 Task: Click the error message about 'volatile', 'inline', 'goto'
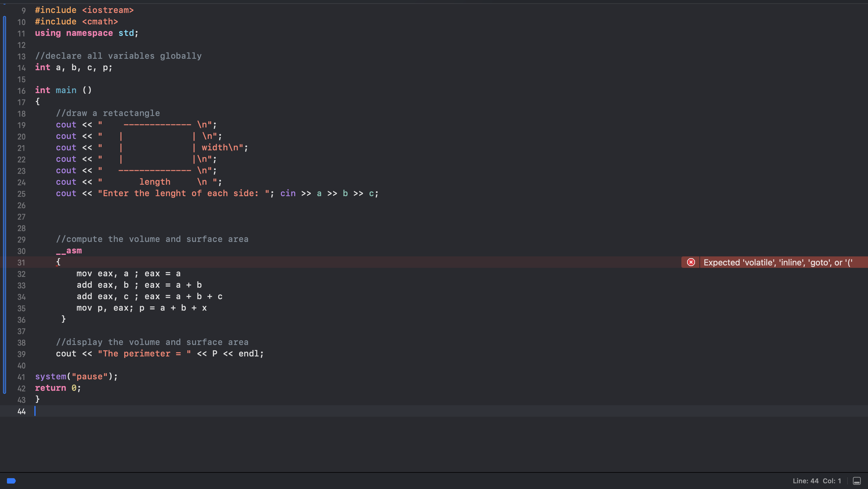coord(778,262)
